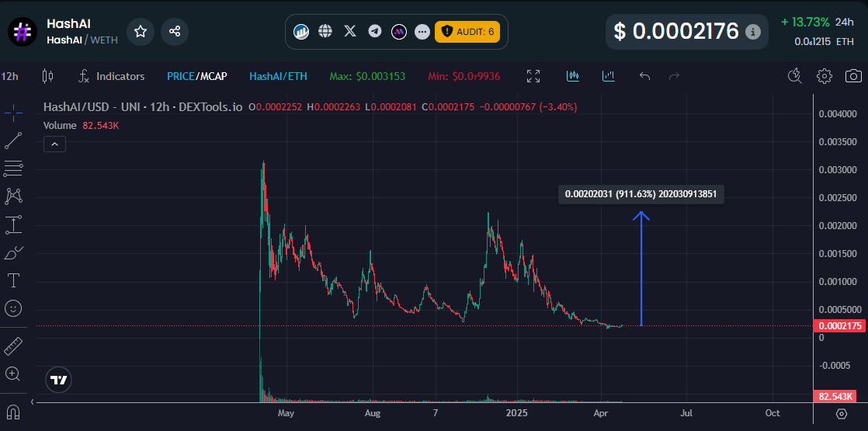Open the Indicators menu
This screenshot has height=431, width=868.
pyautogui.click(x=111, y=76)
